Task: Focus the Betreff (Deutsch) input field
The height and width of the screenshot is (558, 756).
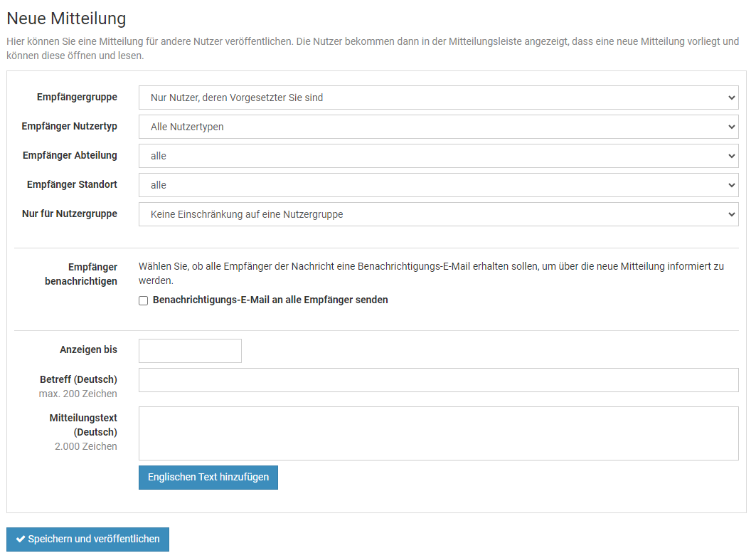Action: coord(438,380)
